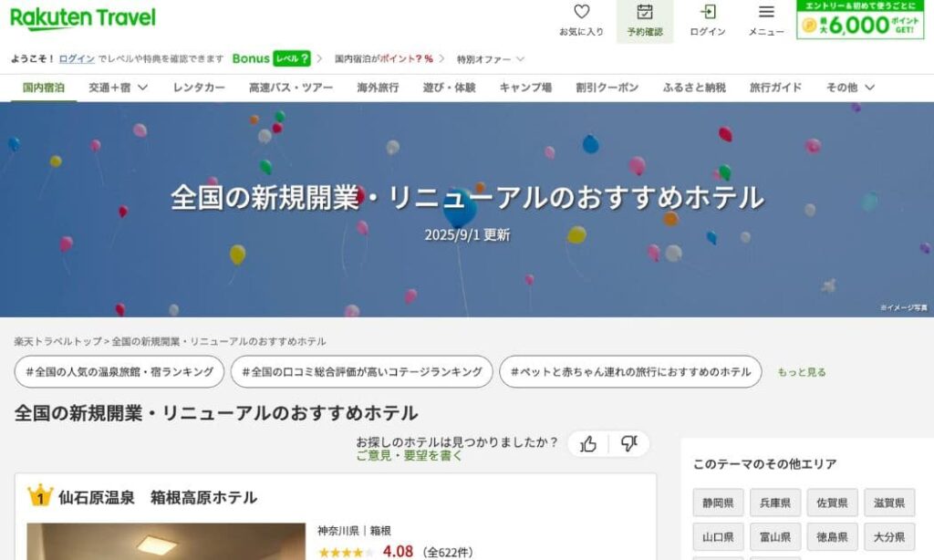Expand the 特別オファー dropdown

(490, 59)
